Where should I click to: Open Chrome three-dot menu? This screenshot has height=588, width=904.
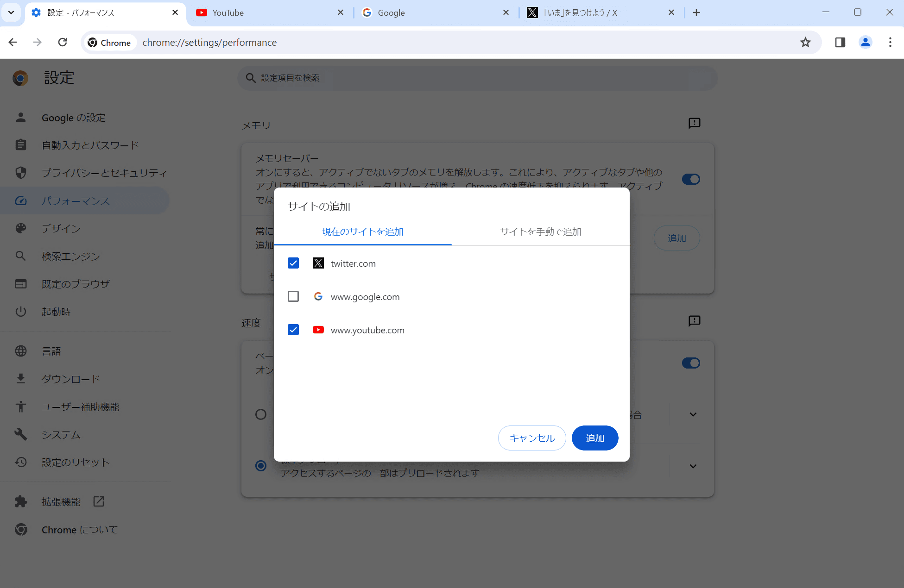point(890,42)
